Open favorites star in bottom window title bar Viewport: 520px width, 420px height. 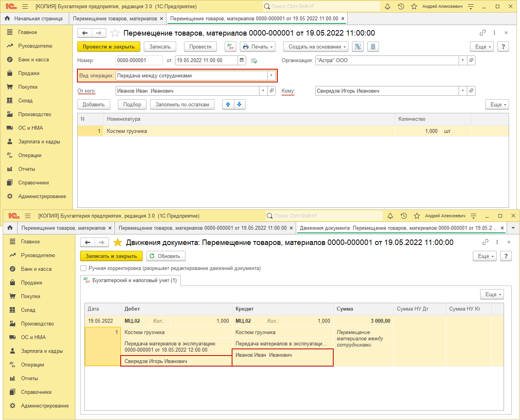coord(417,216)
